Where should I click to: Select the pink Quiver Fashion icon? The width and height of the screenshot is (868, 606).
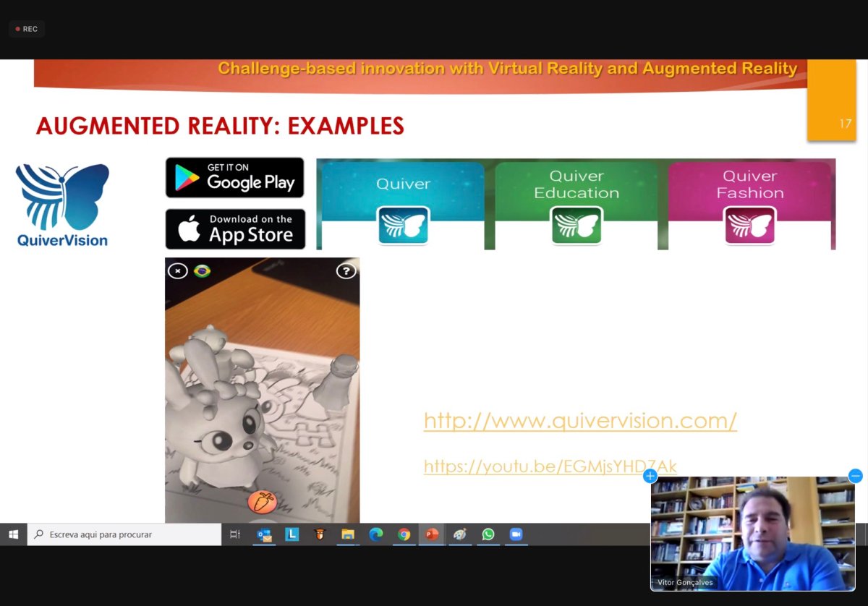click(x=750, y=226)
